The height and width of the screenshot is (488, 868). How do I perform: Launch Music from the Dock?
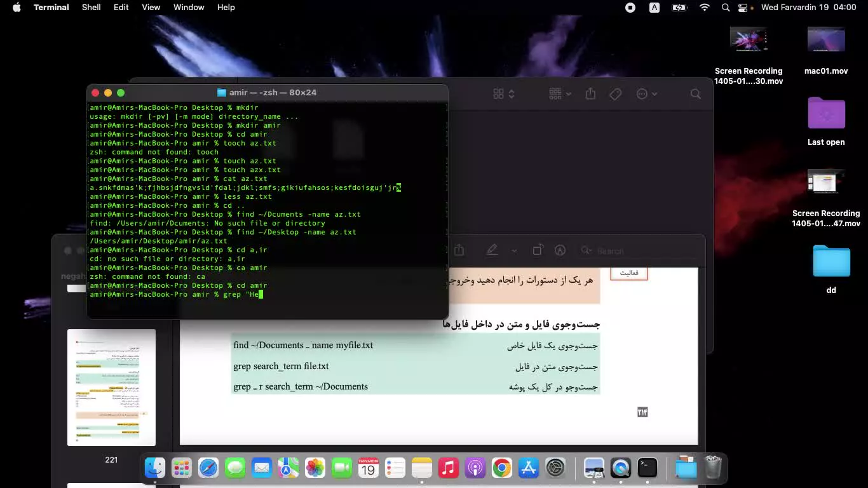click(449, 468)
